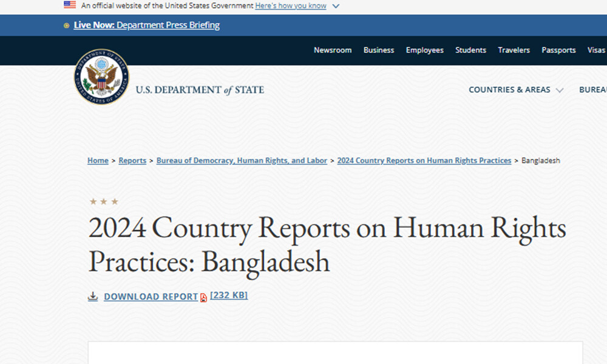Visit the Travelers menu item
This screenshot has width=607, height=364.
[x=514, y=50]
